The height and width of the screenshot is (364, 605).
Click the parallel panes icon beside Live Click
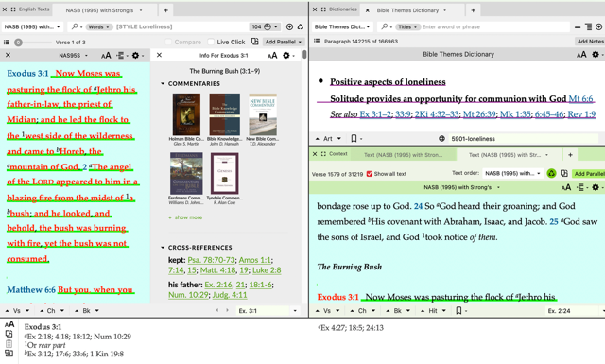(254, 42)
